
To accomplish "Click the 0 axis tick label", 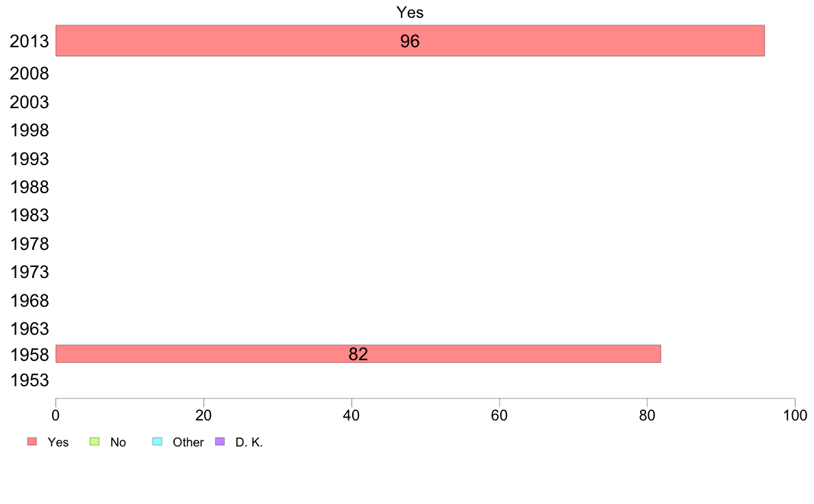I will point(56,415).
